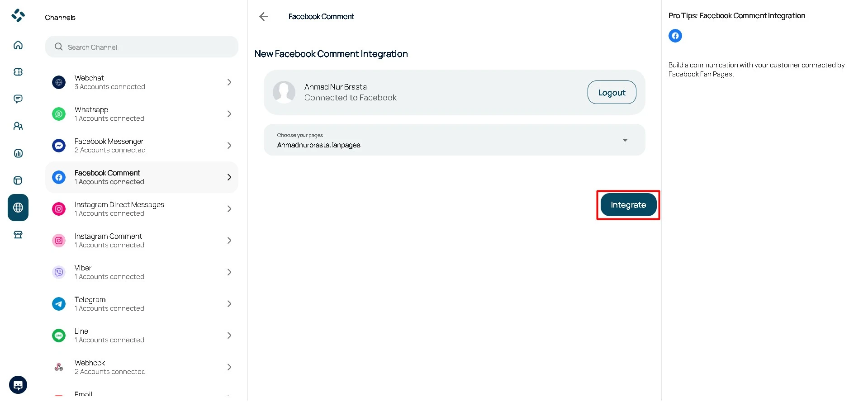Open the contacts icon in the sidebar
Image resolution: width=868 pixels, height=402 pixels.
[x=18, y=126]
